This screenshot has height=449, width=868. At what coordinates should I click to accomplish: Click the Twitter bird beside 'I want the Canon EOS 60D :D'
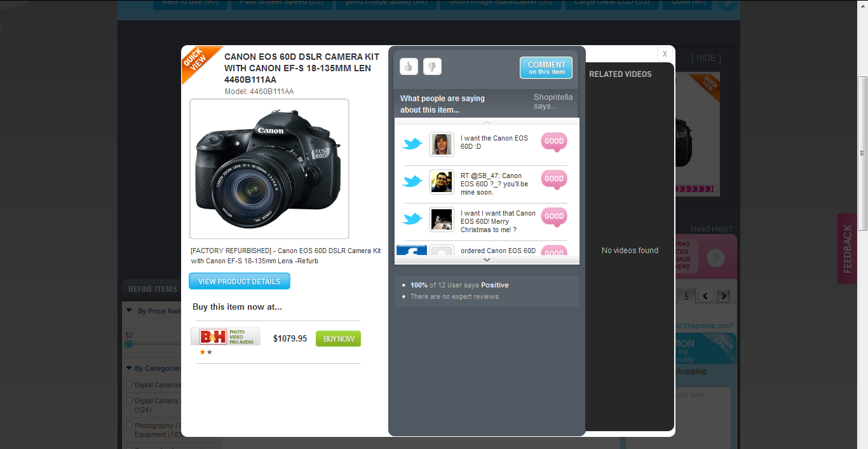[412, 144]
